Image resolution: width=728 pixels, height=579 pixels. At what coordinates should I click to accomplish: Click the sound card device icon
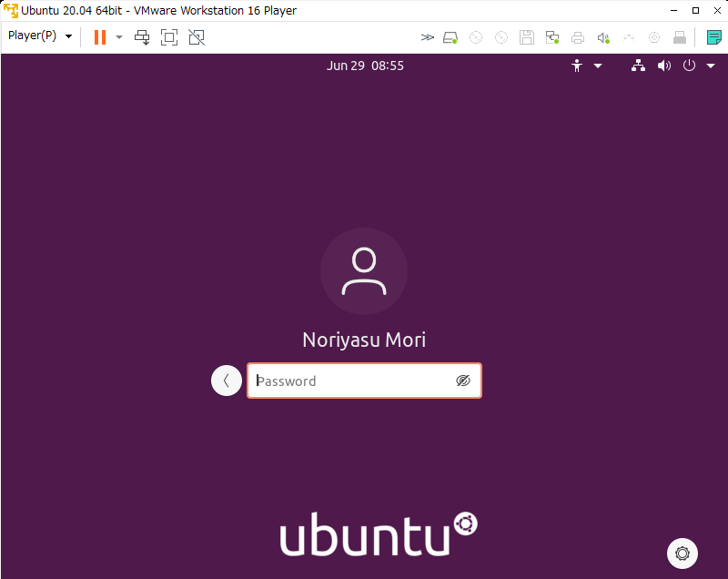pos(603,37)
